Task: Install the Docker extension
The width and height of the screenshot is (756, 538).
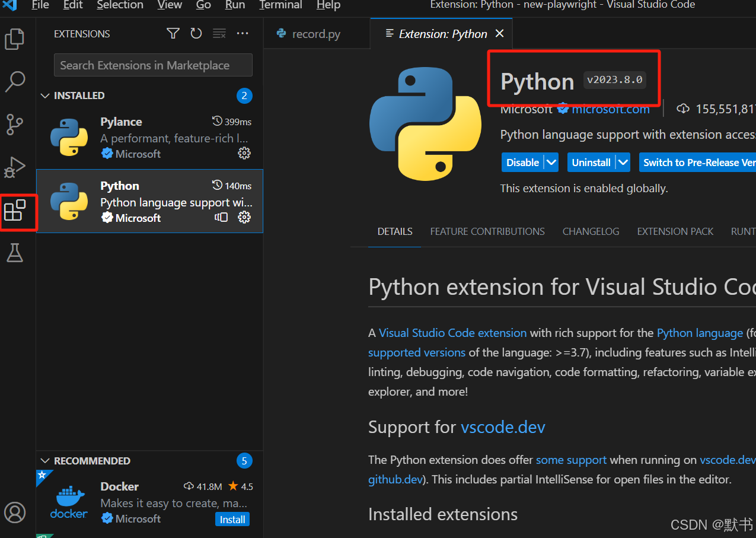Action: (232, 519)
